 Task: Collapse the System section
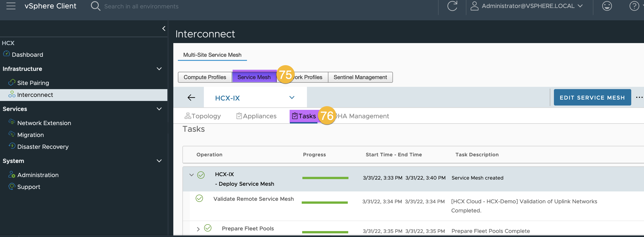(159, 161)
